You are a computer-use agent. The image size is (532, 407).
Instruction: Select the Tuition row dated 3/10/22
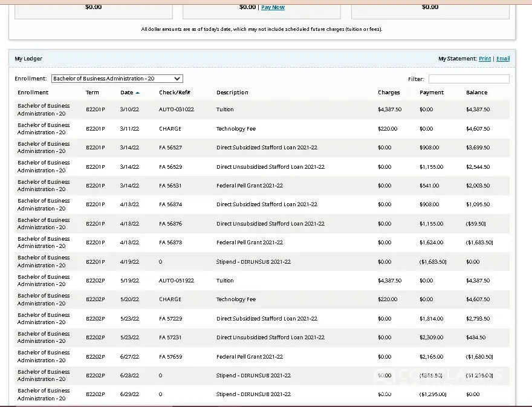tap(225, 109)
